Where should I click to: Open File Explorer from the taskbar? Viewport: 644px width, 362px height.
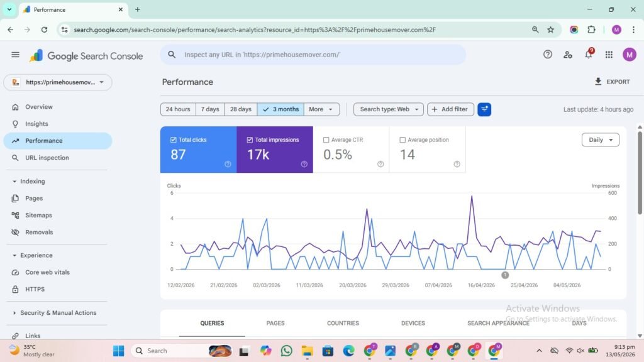point(307,351)
